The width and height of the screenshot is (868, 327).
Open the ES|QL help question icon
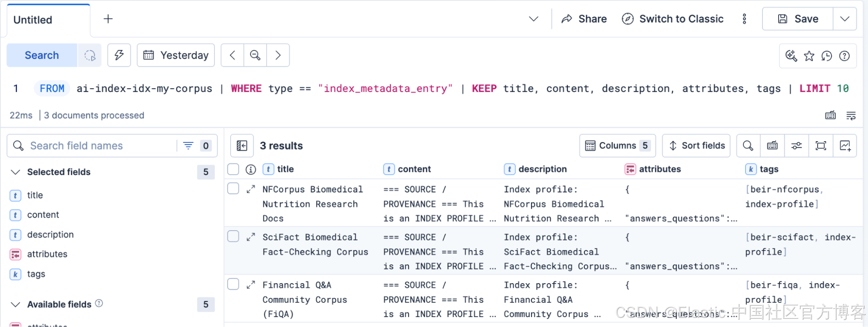(844, 56)
